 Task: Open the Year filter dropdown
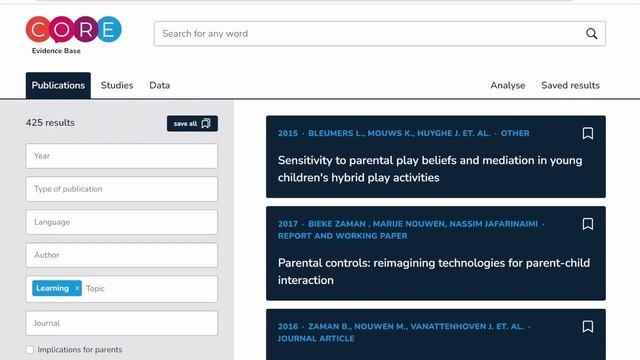122,156
